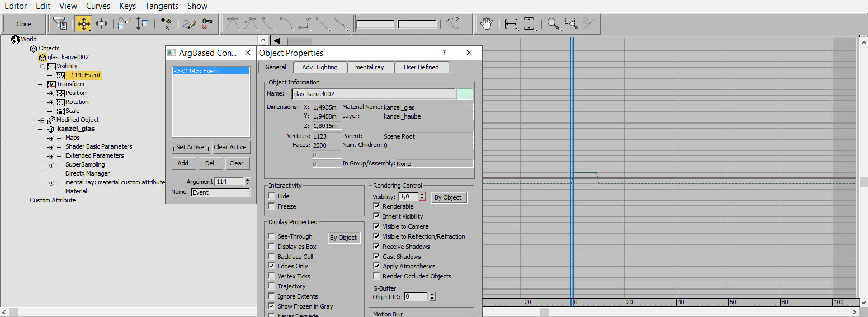The image size is (868, 317).
Task: Select the Move Keys tool
Action: coord(83,24)
